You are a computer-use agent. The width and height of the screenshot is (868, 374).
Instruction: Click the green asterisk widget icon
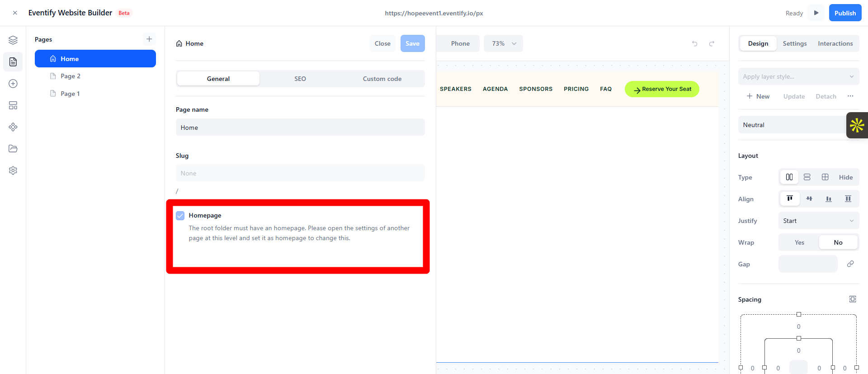tap(857, 125)
